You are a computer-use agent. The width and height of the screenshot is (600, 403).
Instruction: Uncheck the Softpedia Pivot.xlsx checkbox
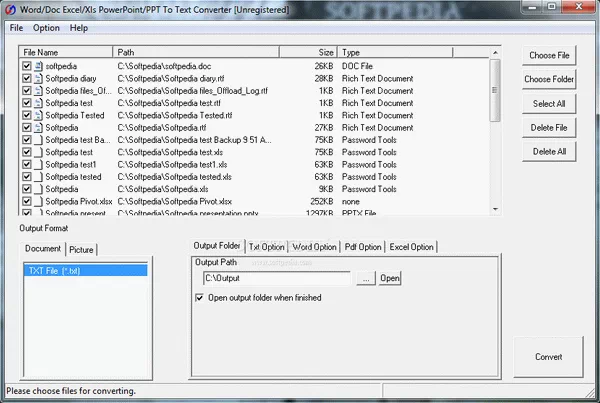(x=26, y=201)
